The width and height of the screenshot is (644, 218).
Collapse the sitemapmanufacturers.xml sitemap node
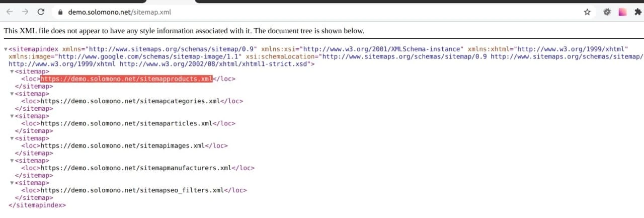tap(12, 161)
